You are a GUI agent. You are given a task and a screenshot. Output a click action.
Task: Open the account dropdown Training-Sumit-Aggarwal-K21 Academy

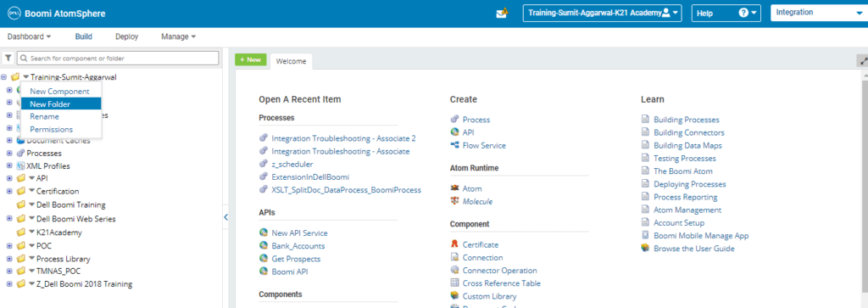603,14
